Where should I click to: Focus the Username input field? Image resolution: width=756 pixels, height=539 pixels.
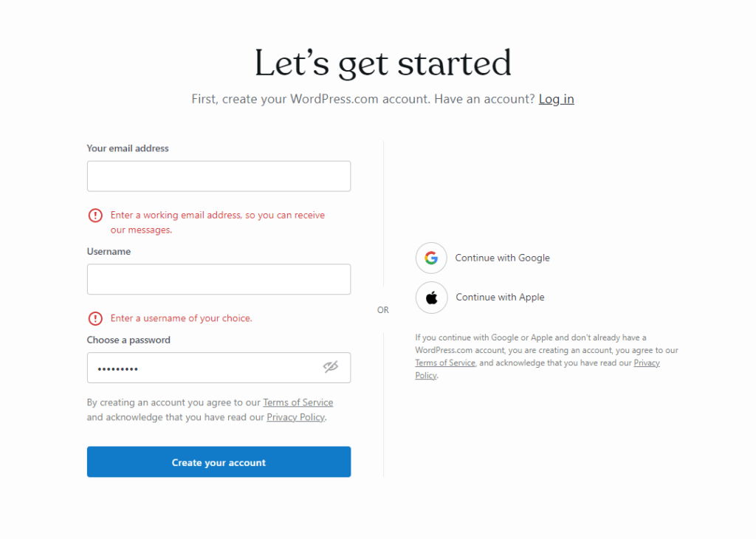(x=219, y=280)
